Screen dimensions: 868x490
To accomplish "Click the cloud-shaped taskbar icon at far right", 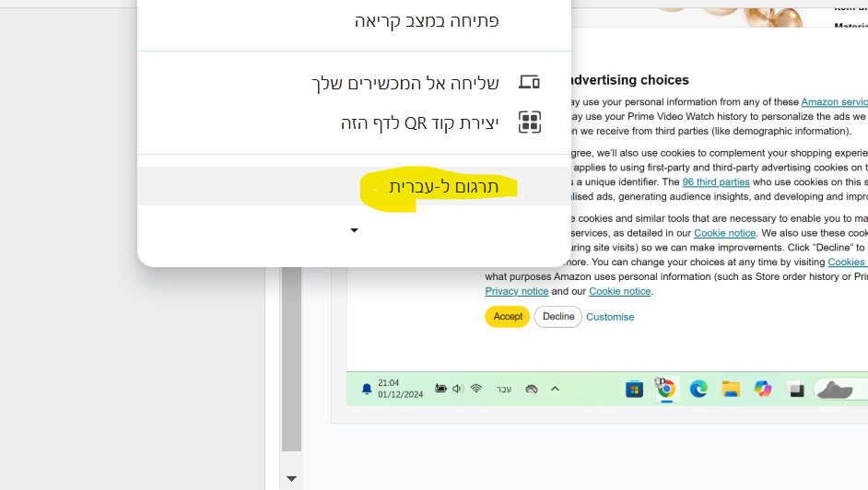I will point(836,390).
